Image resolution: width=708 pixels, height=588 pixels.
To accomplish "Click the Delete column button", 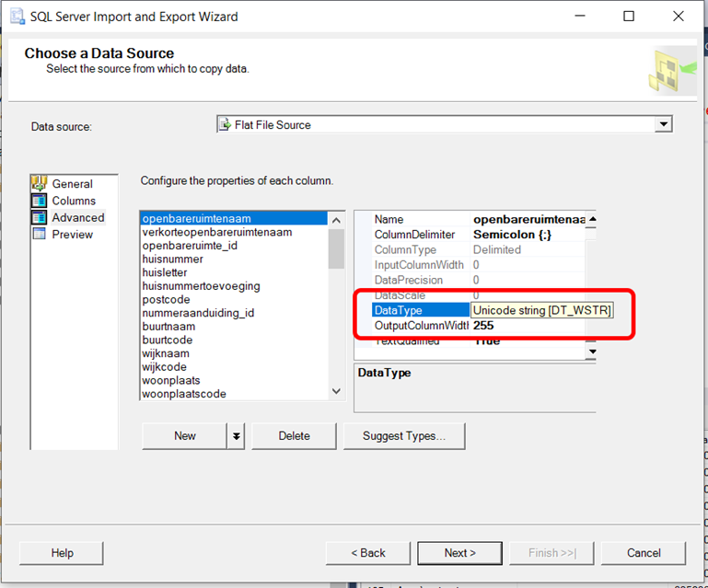I will (294, 436).
